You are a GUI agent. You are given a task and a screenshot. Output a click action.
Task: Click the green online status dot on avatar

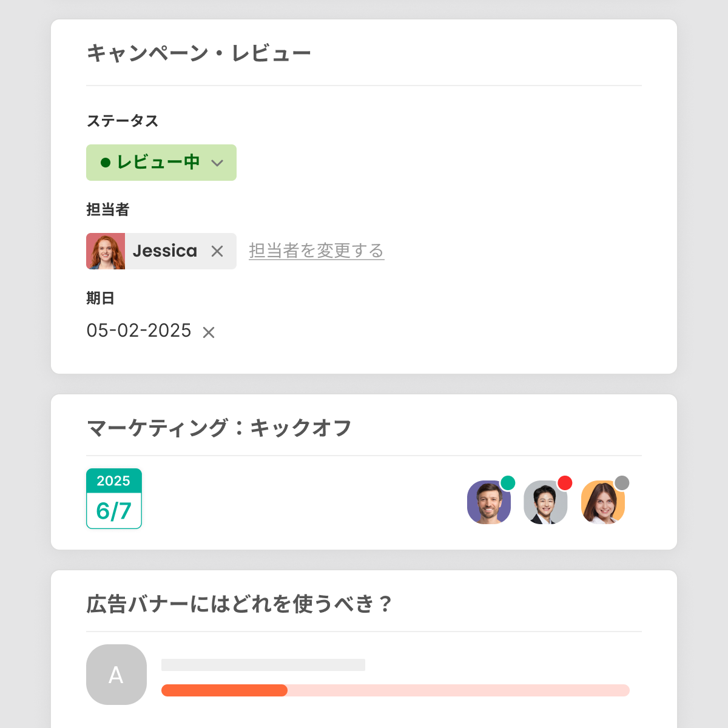click(508, 483)
